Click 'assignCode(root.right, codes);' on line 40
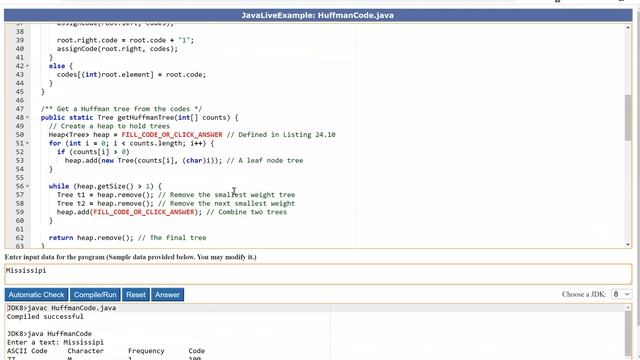Image resolution: width=640 pixels, height=360 pixels. point(117,49)
